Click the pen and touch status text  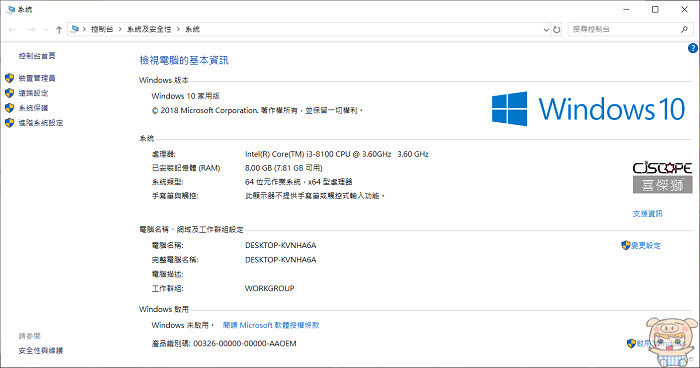[x=315, y=196]
